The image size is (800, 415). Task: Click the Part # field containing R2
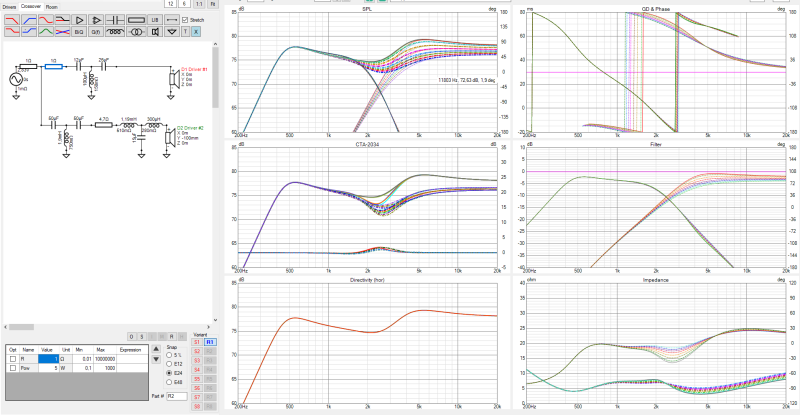point(177,396)
